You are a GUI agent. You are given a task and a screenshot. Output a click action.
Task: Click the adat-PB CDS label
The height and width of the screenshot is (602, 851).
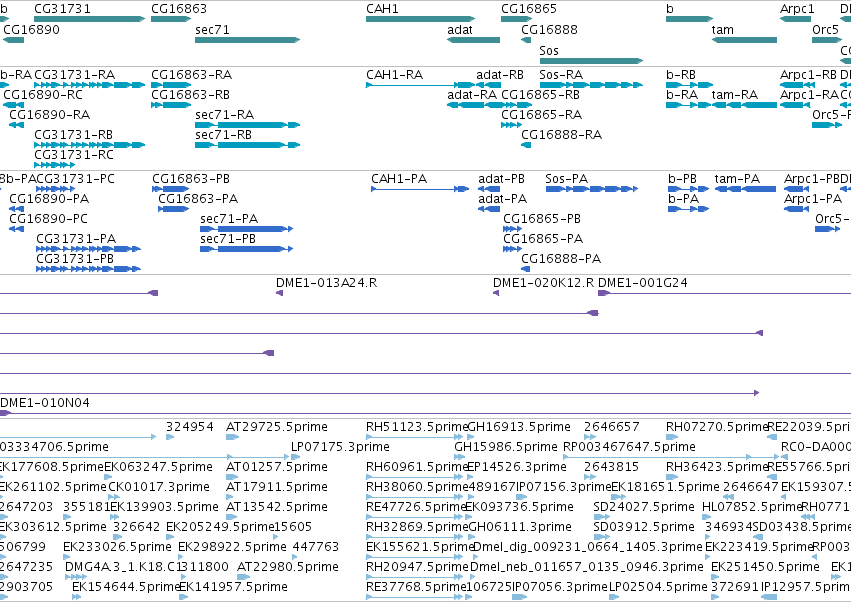click(501, 179)
